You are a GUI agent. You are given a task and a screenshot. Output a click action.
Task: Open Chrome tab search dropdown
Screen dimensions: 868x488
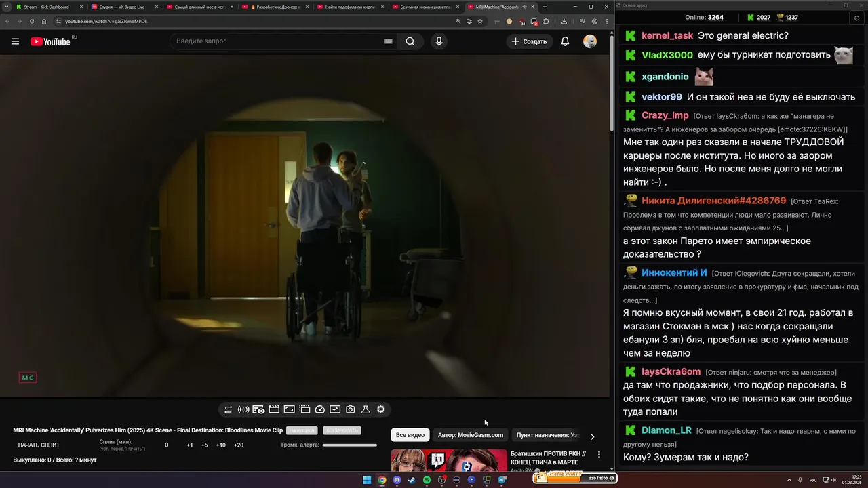tap(7, 7)
